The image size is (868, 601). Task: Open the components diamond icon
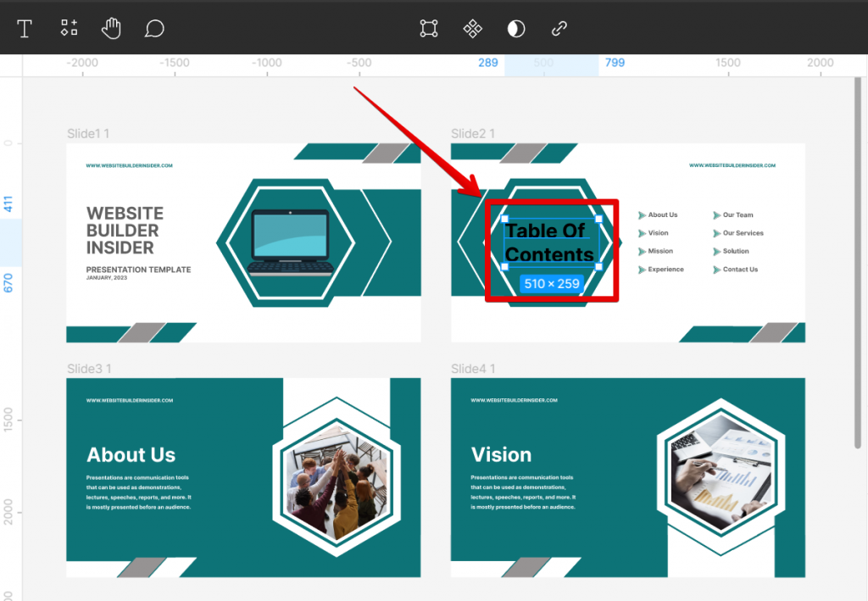click(x=472, y=28)
